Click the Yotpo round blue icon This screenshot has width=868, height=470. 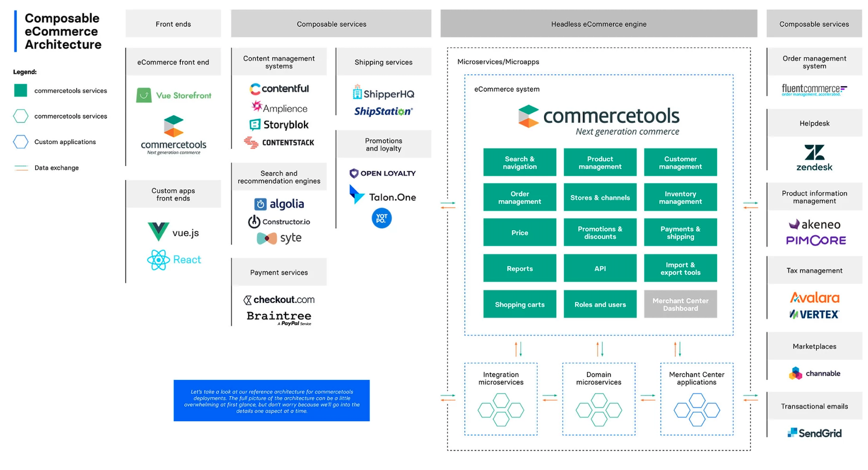[382, 219]
